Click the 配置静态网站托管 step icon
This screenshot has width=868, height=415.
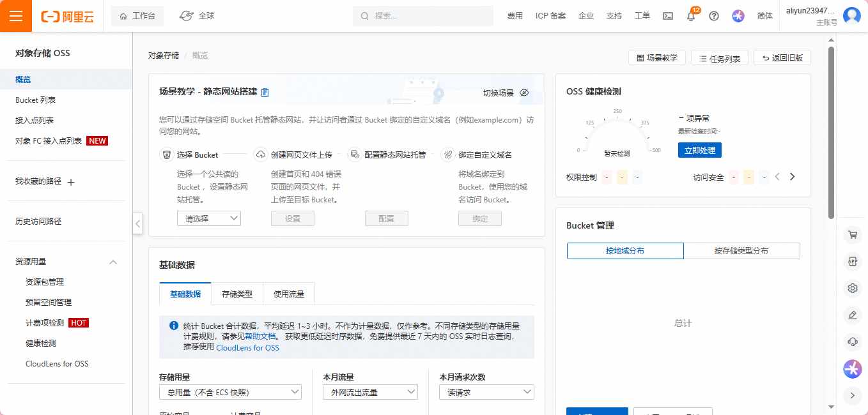click(x=353, y=155)
